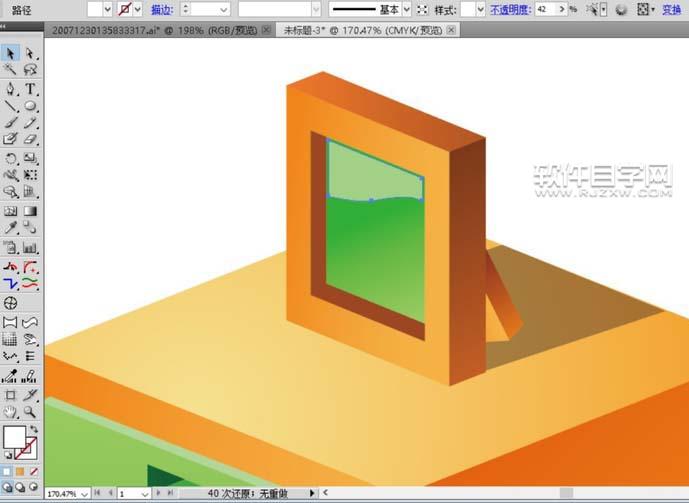
Task: Select the Type (T) tool
Action: coord(30,89)
